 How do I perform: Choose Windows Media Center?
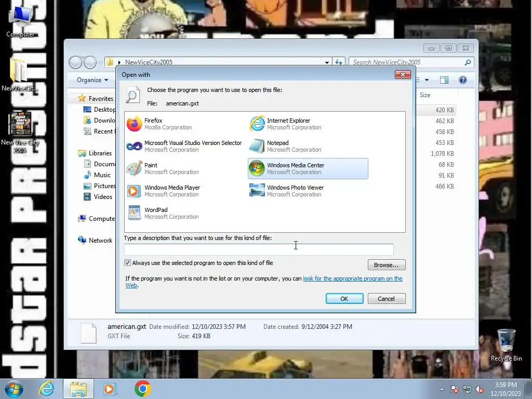pos(308,169)
